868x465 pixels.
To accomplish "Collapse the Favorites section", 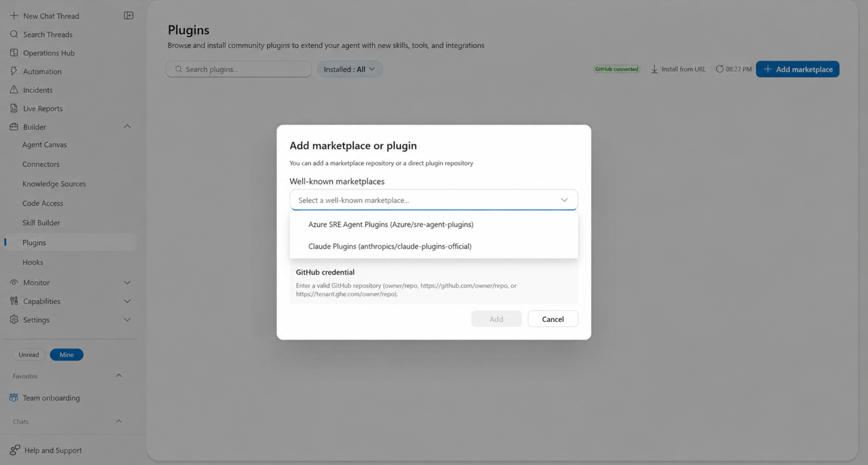I will click(x=119, y=376).
